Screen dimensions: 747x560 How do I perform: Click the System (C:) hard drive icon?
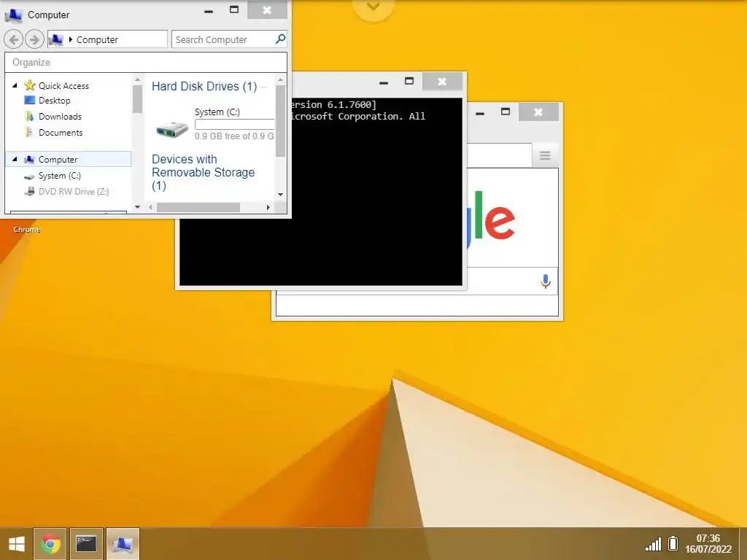(172, 128)
